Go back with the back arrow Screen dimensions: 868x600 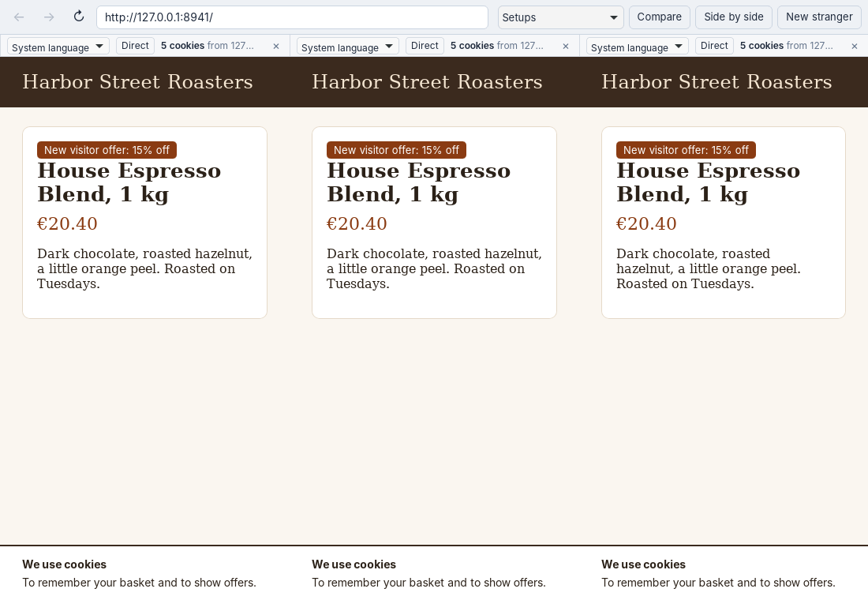coord(19,17)
